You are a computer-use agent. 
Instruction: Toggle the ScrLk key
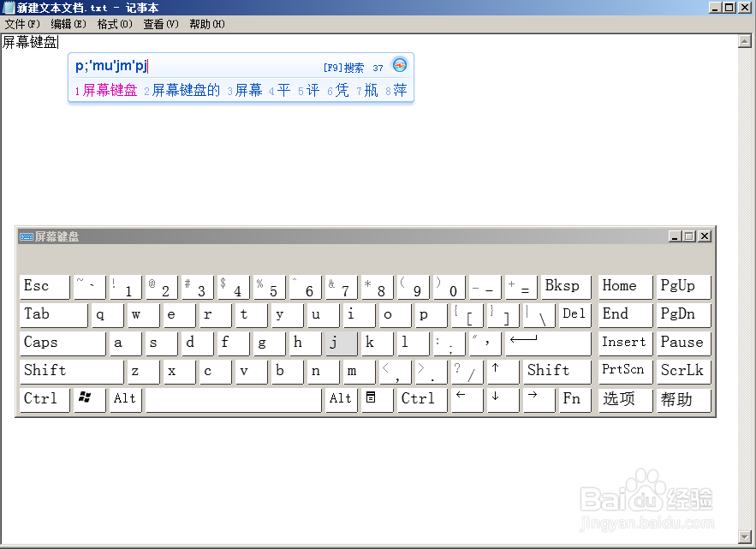tap(682, 371)
